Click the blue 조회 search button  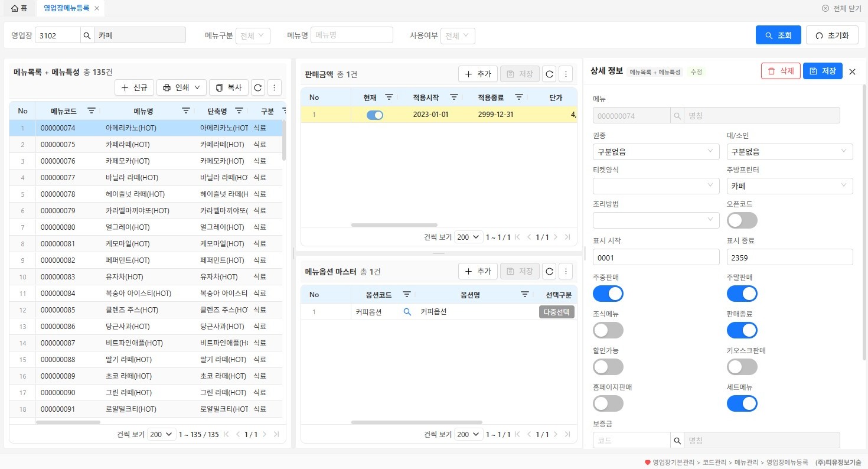click(778, 35)
